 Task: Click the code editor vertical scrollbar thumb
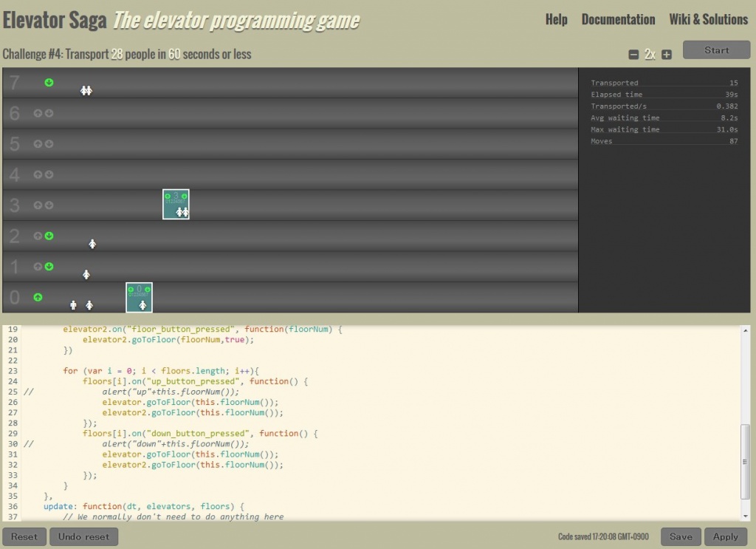pyautogui.click(x=746, y=462)
